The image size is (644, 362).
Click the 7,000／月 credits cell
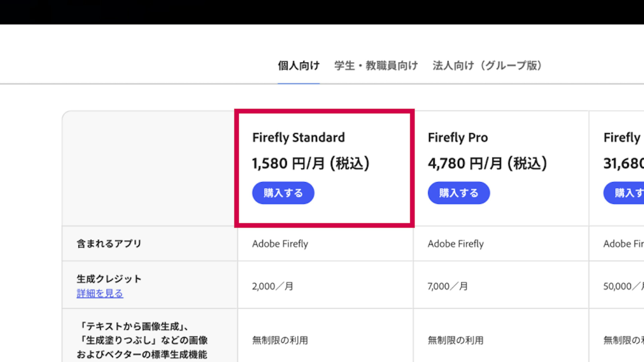click(x=447, y=286)
